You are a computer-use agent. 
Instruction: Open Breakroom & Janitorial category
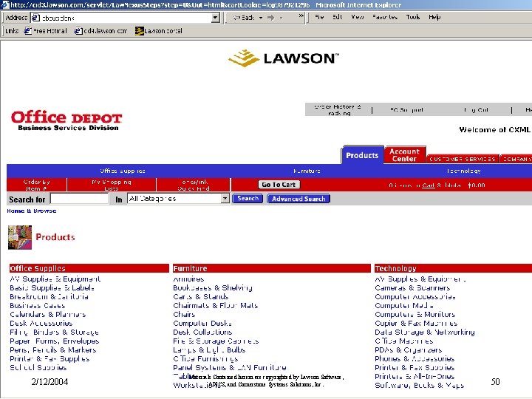click(x=50, y=296)
